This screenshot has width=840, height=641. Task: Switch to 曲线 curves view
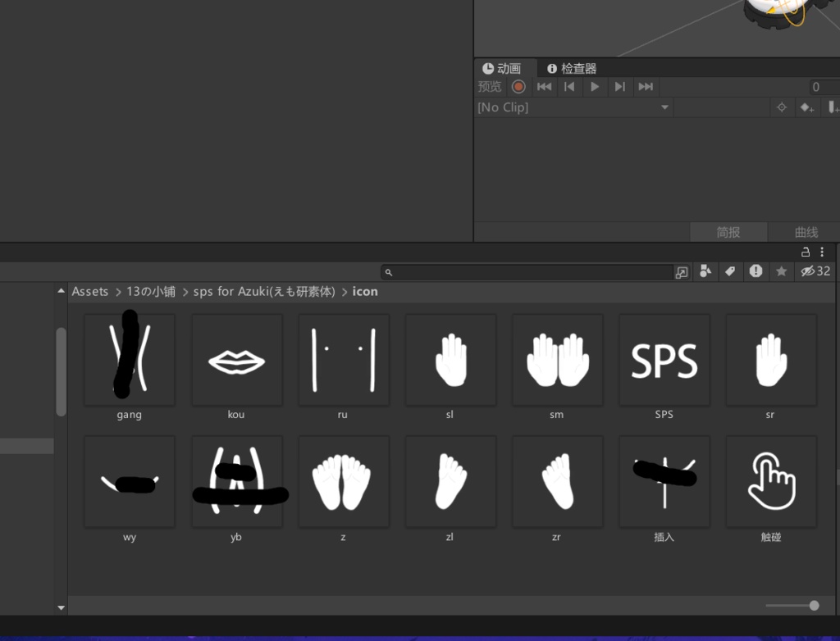pyautogui.click(x=806, y=233)
